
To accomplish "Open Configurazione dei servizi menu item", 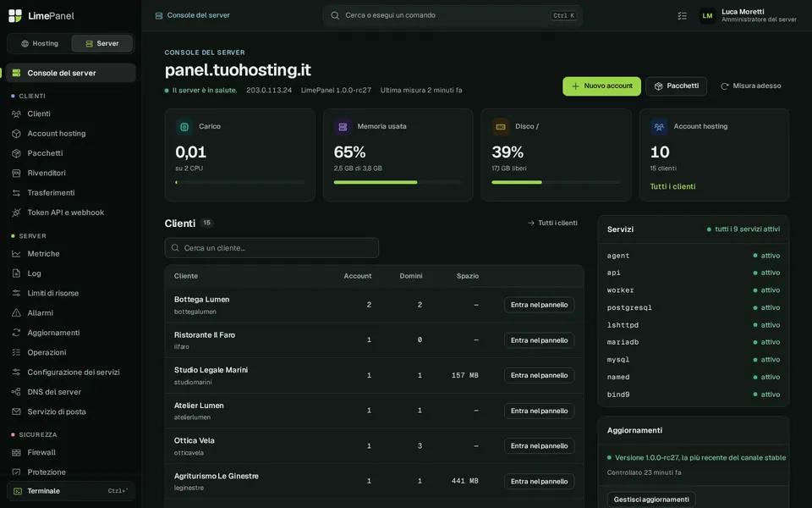I will click(71, 373).
